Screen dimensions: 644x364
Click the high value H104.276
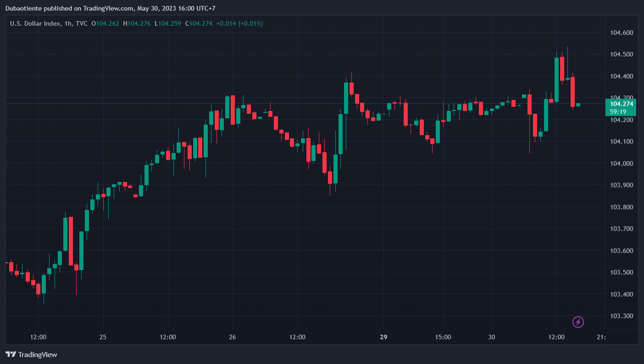(137, 23)
